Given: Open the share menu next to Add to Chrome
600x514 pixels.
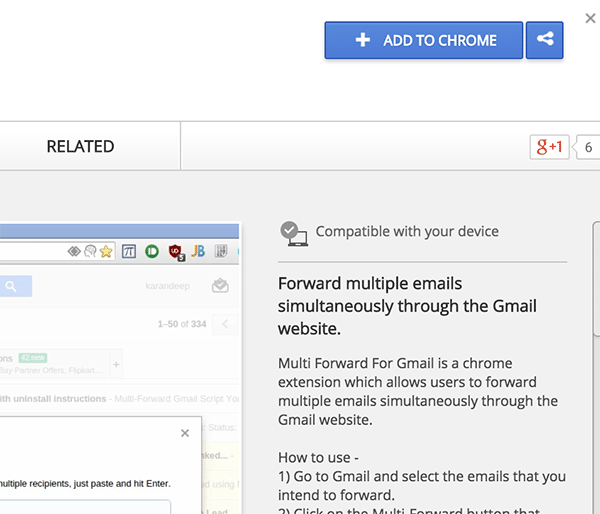Looking at the screenshot, I should tap(545, 41).
